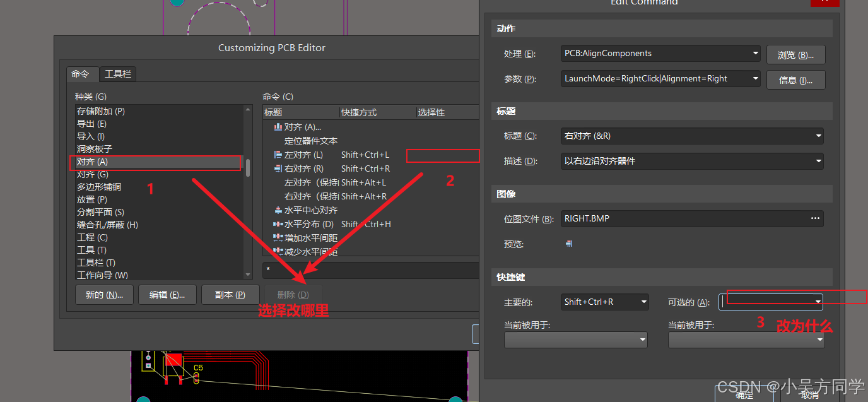Click the 新的 (N)... button
The height and width of the screenshot is (402, 868).
pos(104,295)
